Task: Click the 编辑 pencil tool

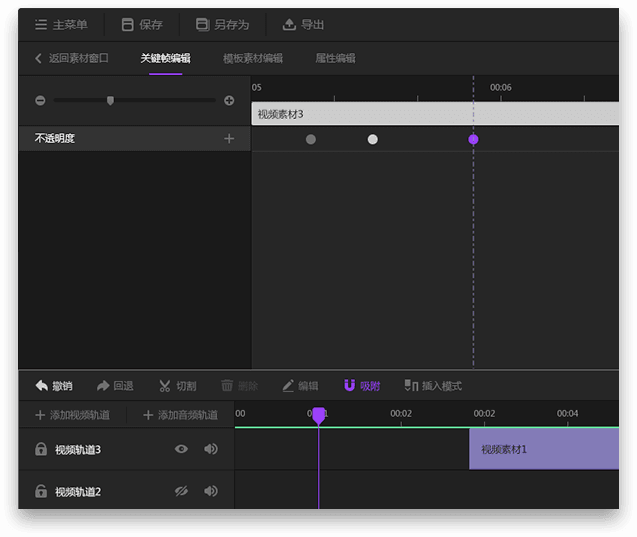Action: click(x=288, y=386)
